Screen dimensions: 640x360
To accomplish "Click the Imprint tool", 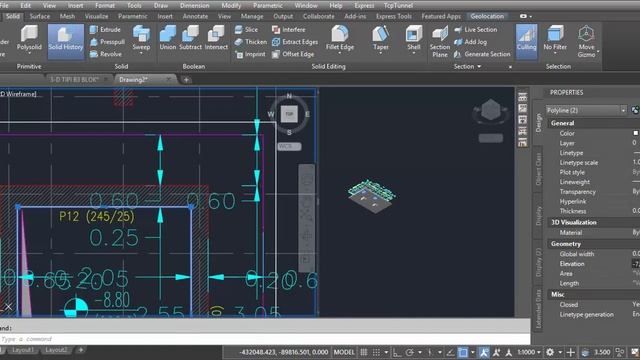I will click(x=250, y=54).
